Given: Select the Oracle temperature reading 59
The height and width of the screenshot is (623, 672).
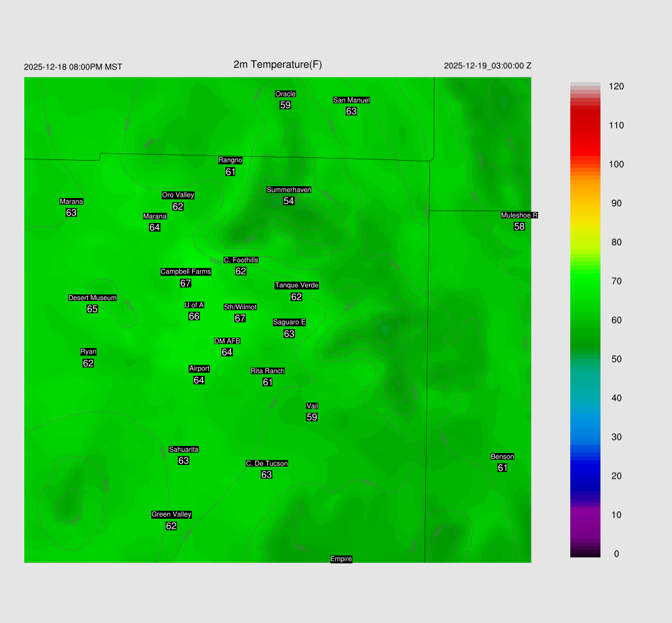Looking at the screenshot, I should (285, 105).
